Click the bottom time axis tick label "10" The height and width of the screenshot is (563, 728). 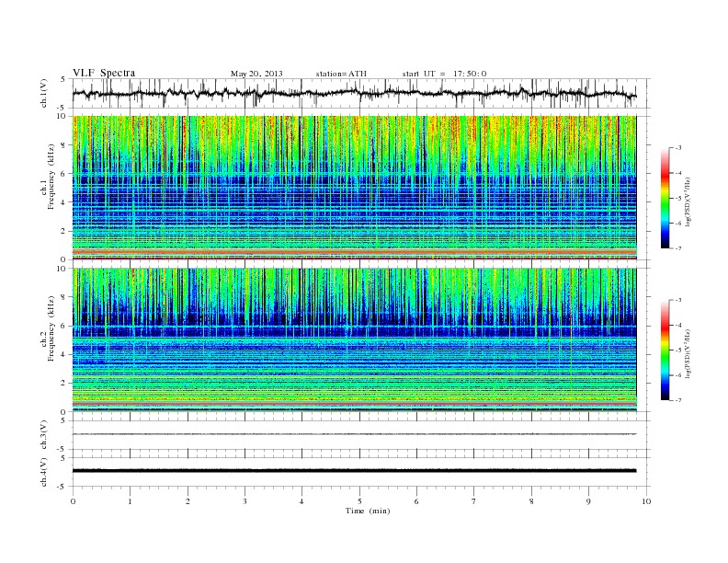coord(646,501)
